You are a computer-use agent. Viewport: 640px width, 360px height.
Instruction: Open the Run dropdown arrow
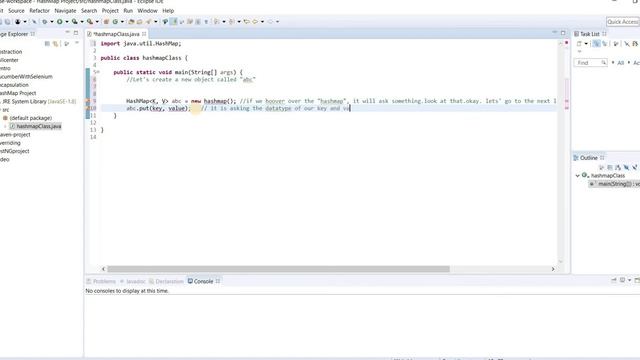pyautogui.click(x=67, y=22)
